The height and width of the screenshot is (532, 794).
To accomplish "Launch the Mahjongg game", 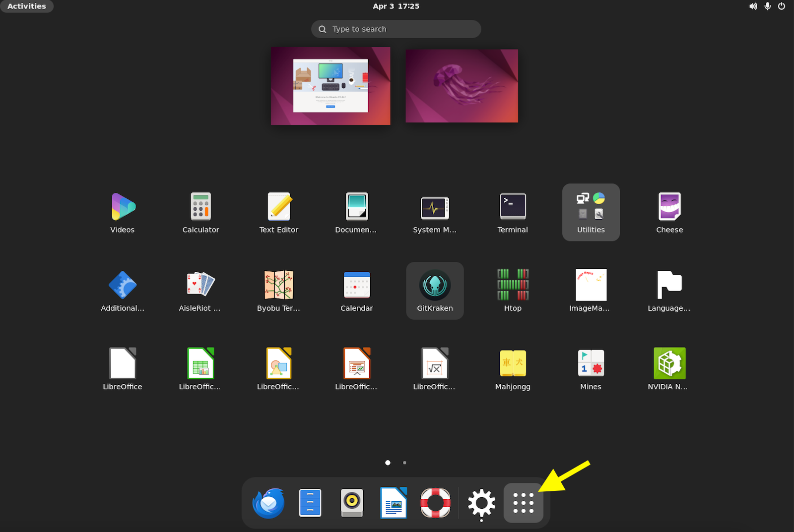I will 513,369.
